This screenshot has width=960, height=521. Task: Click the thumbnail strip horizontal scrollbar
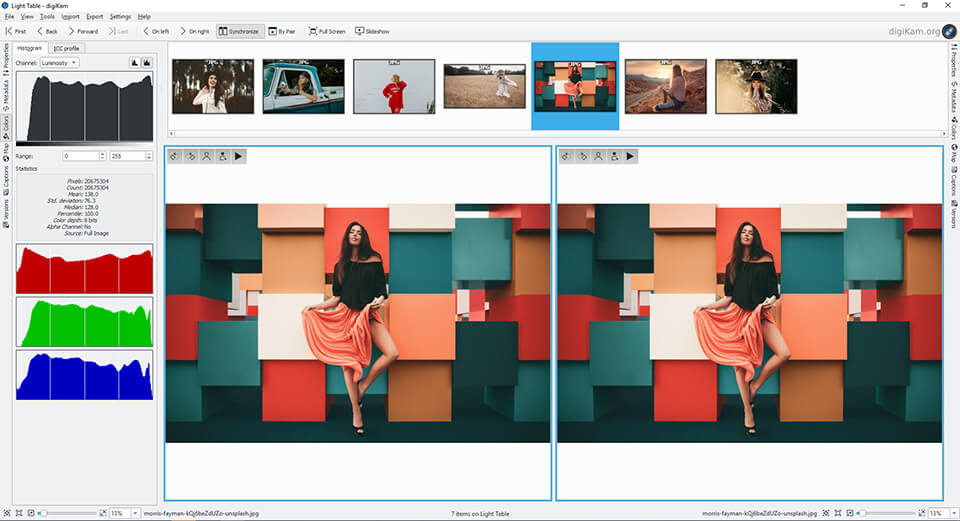click(x=558, y=133)
